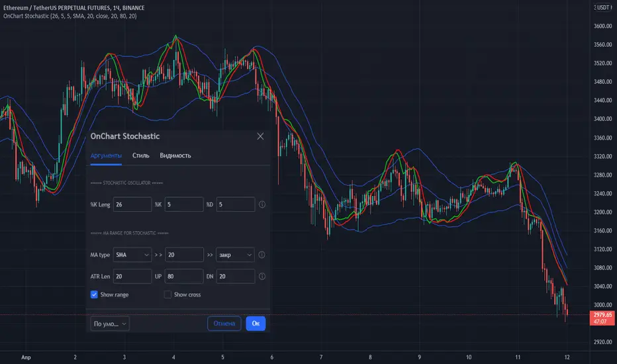Image resolution: width=617 pixels, height=364 pixels.
Task: Click info icon beside DN field
Action: (262, 276)
